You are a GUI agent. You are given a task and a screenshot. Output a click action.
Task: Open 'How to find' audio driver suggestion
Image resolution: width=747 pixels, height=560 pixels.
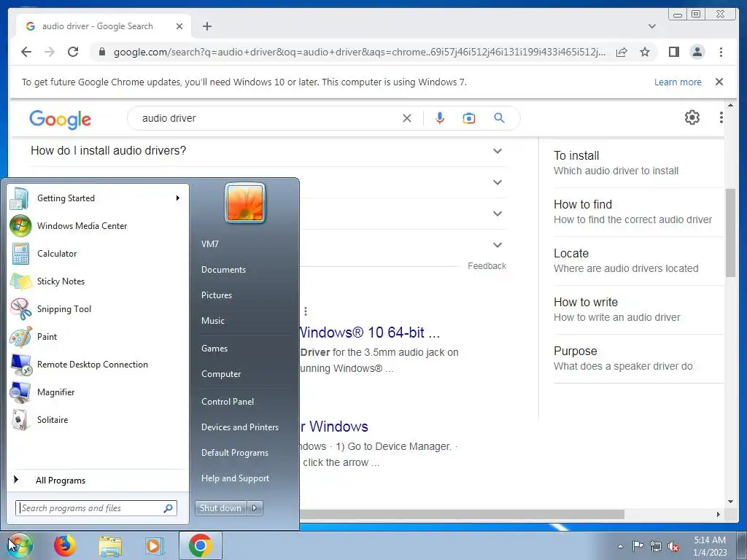tap(638, 212)
